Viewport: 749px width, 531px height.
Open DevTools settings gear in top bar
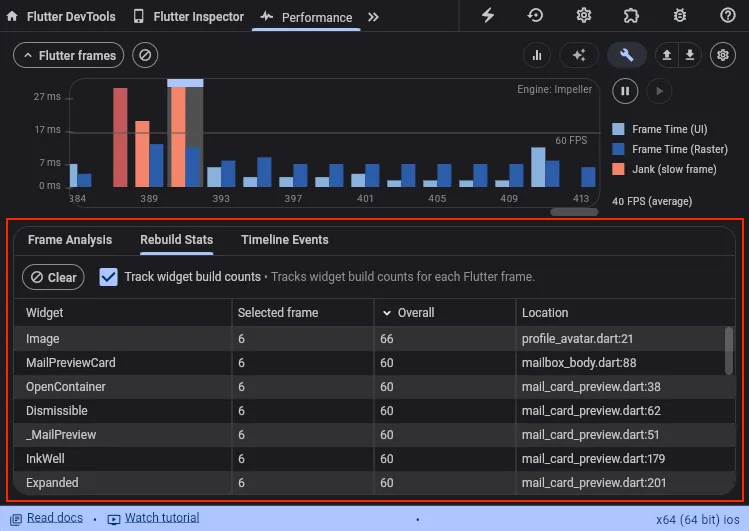click(584, 16)
